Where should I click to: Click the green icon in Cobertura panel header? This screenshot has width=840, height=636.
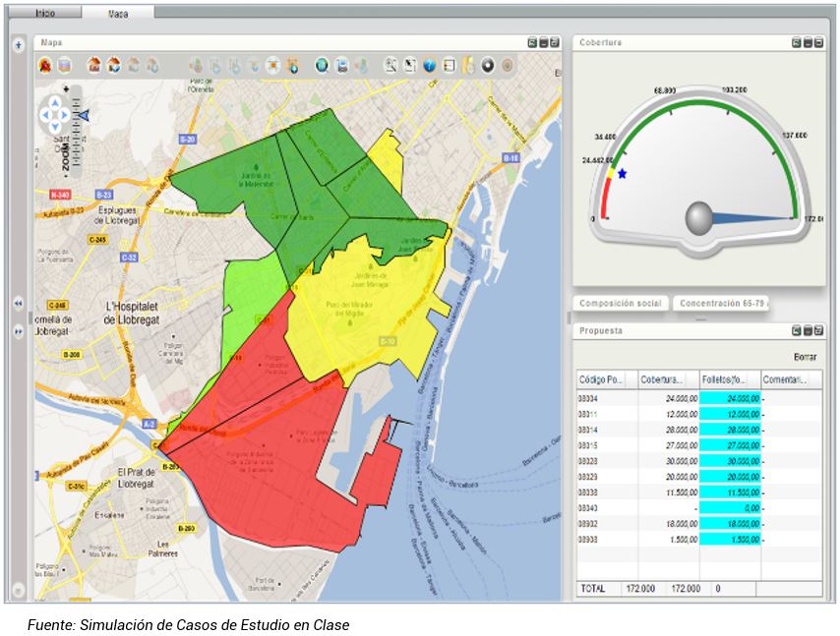(x=797, y=43)
